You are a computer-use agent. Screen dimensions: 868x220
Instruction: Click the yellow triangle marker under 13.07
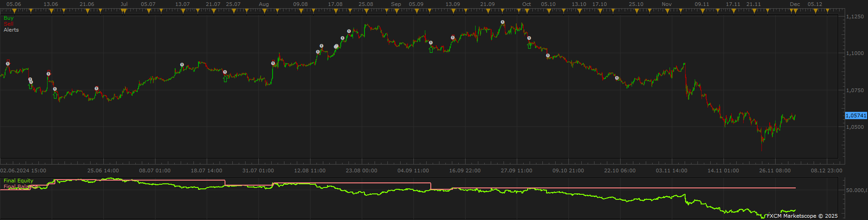pyautogui.click(x=182, y=11)
